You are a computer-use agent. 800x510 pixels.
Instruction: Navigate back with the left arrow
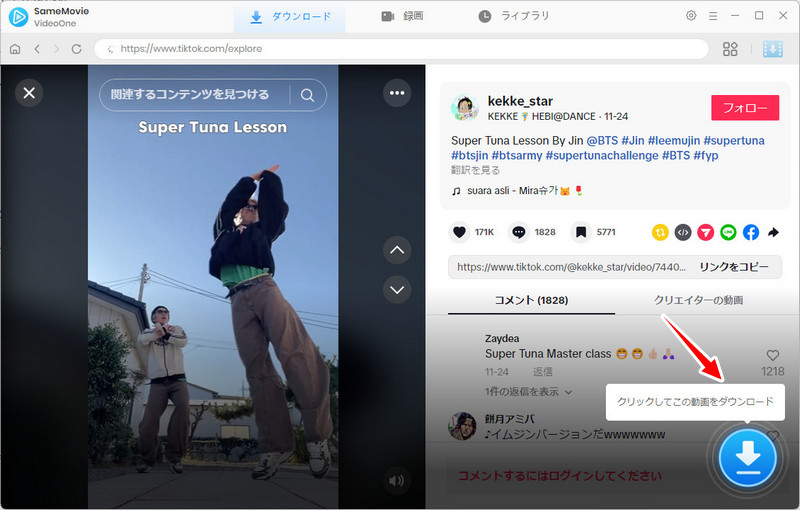(37, 49)
